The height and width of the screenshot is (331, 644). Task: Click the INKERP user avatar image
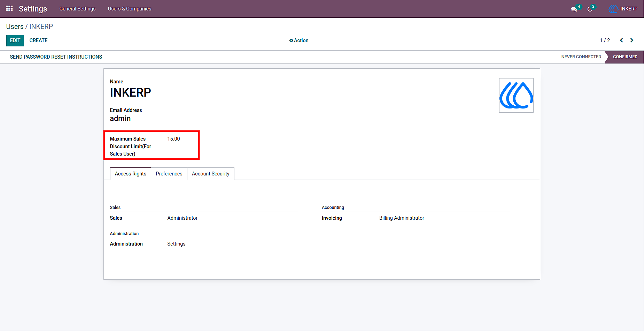pyautogui.click(x=516, y=95)
